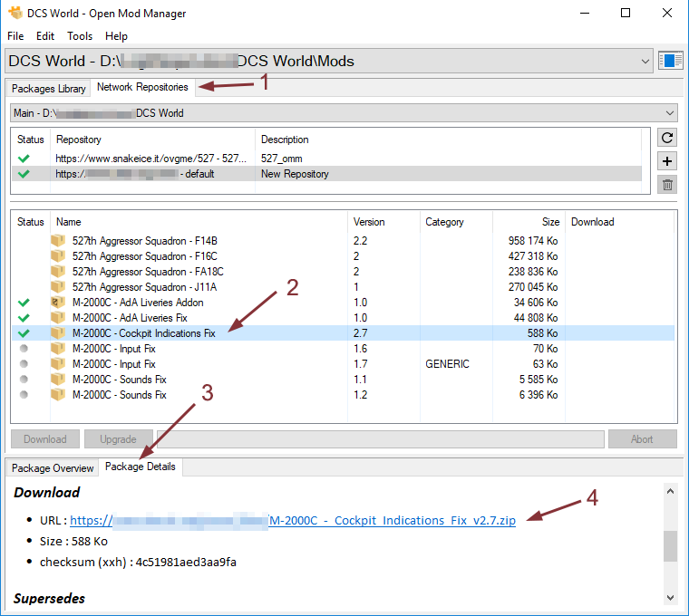Click package icon of 527th Aggressor Squadron - F16C
This screenshot has height=616, width=689.
point(57,256)
